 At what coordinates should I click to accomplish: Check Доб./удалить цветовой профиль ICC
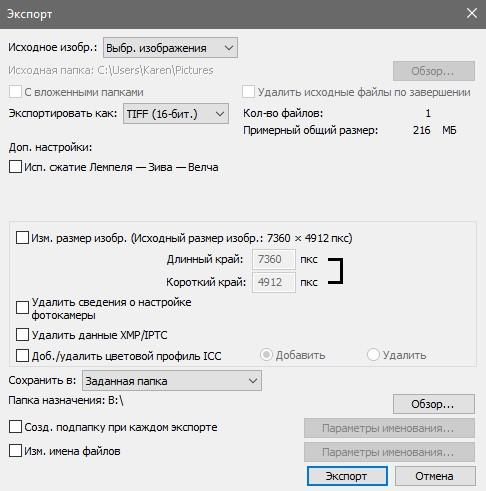[x=22, y=355]
